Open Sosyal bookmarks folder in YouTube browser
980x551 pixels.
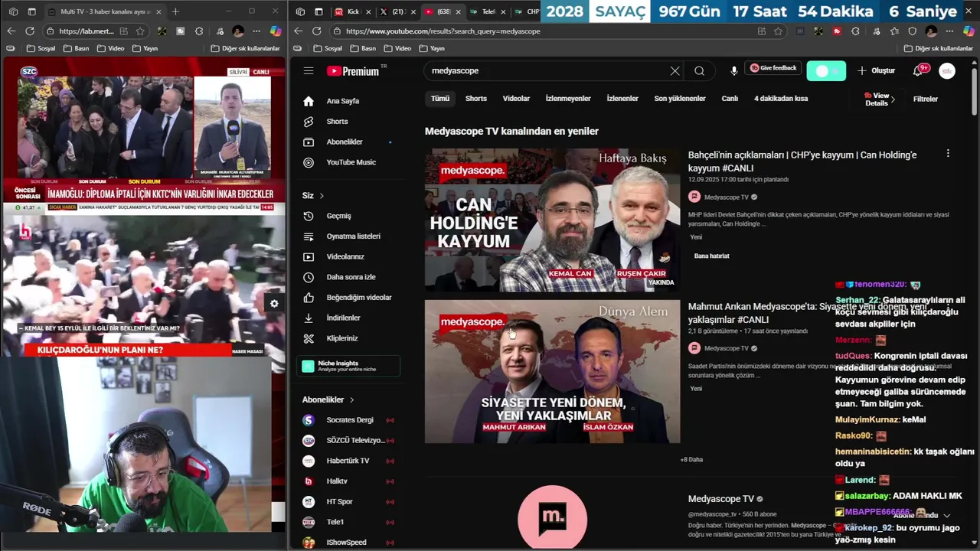click(328, 48)
